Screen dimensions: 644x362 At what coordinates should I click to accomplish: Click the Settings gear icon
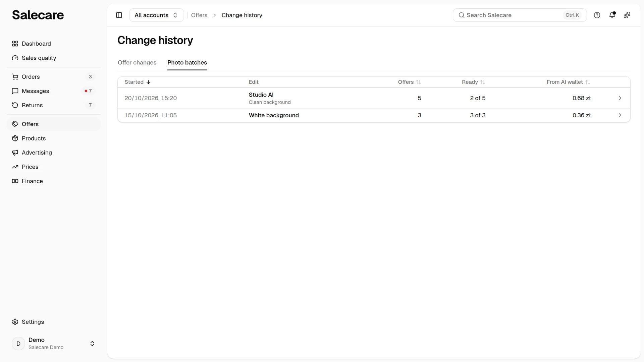coord(15,322)
